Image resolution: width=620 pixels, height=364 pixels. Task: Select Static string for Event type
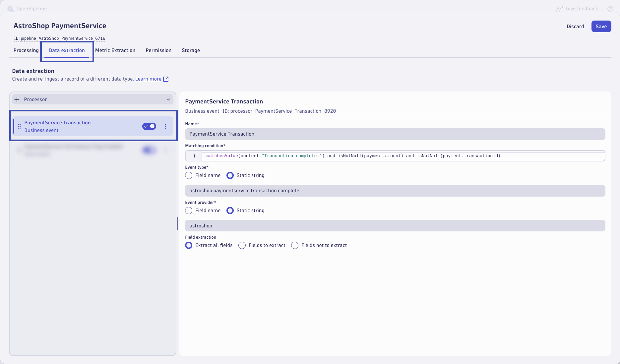point(230,175)
